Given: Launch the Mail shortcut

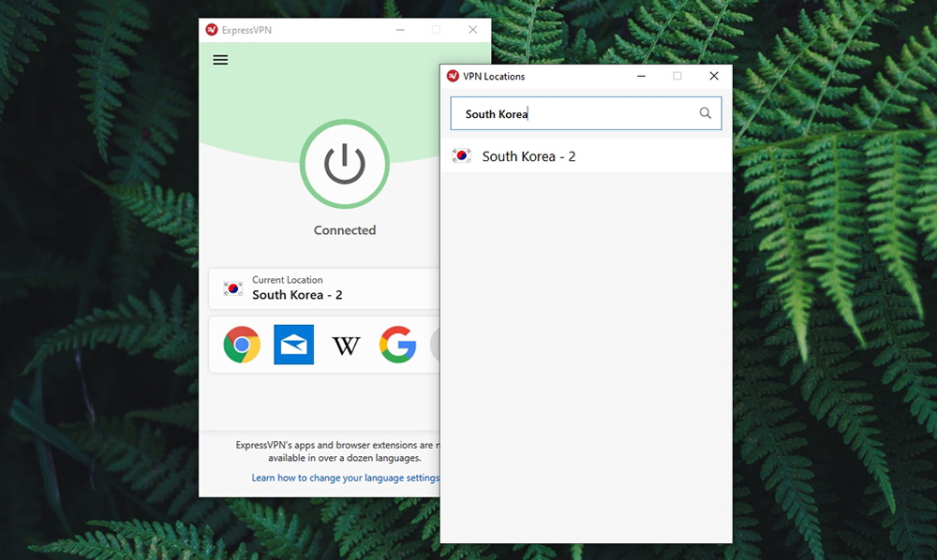Looking at the screenshot, I should [x=293, y=345].
